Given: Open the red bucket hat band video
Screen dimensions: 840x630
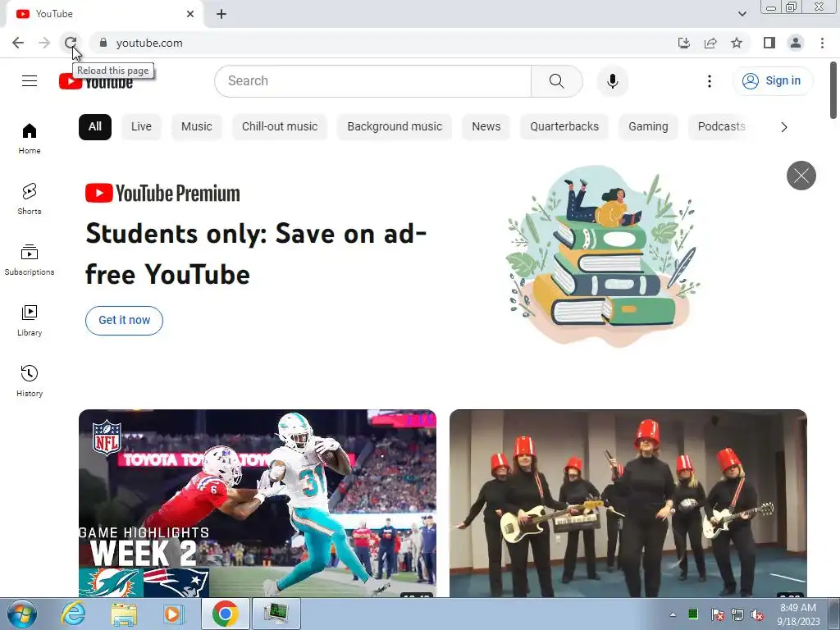Looking at the screenshot, I should tap(628, 504).
